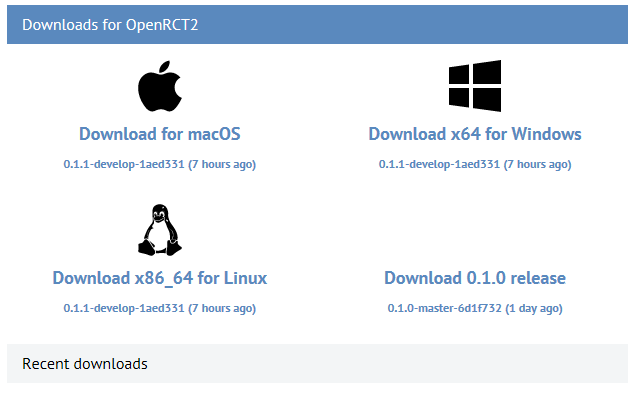
Task: Select the develop version text under Linux
Action: pos(160,308)
